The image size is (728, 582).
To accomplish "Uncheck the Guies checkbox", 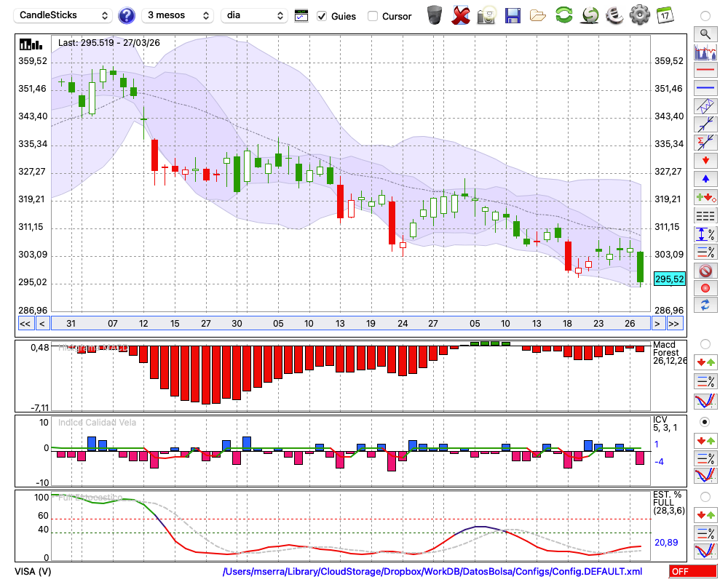I will click(322, 16).
